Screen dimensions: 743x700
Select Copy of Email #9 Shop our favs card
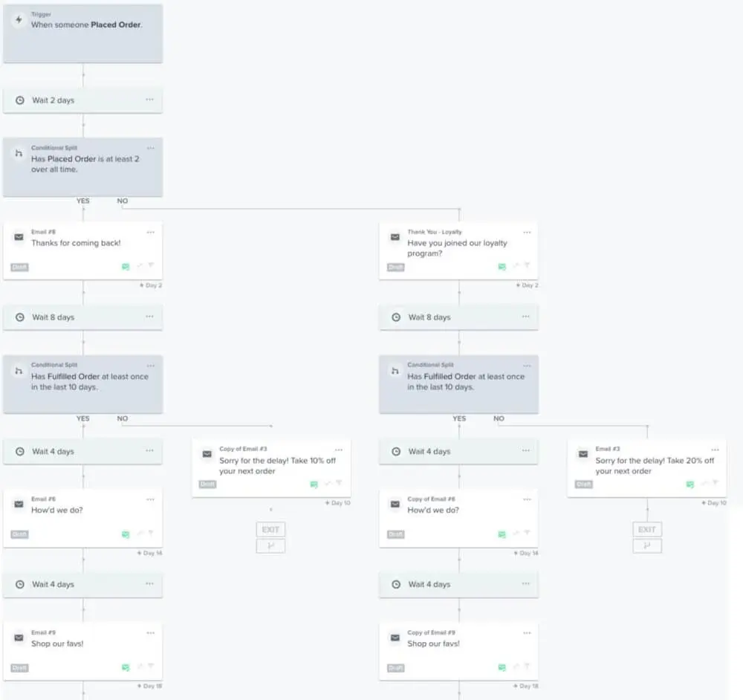click(x=458, y=652)
